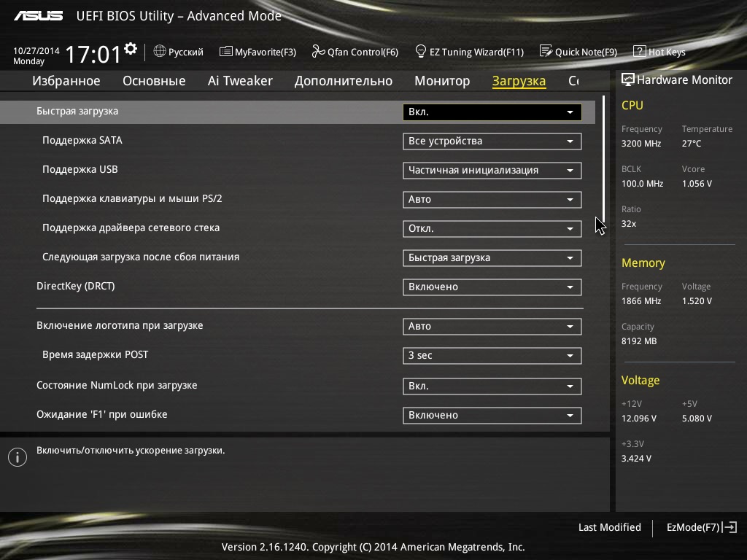The width and height of the screenshot is (747, 560).
Task: Open the boot logo display dropdown
Action: [492, 327]
